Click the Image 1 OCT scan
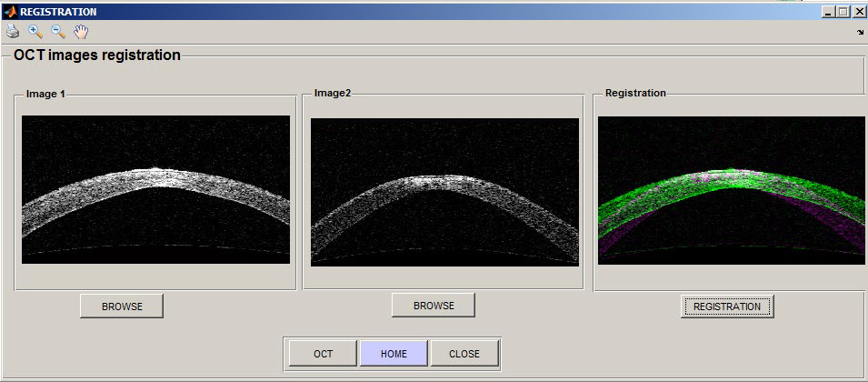 155,189
